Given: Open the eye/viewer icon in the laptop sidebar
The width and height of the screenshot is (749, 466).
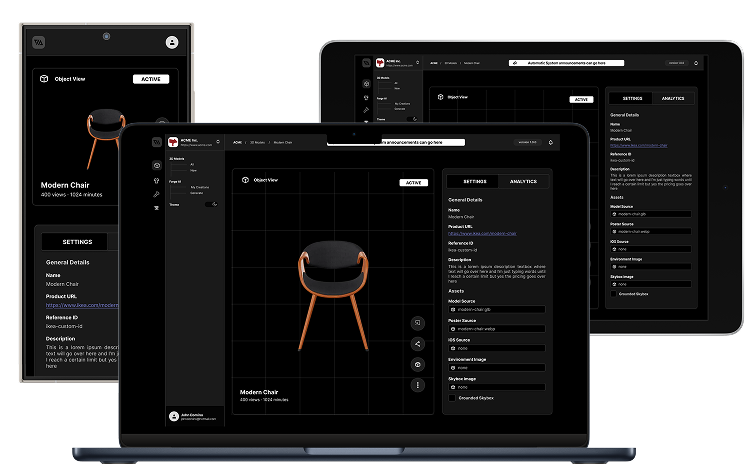Looking at the screenshot, I should pyautogui.click(x=157, y=166).
